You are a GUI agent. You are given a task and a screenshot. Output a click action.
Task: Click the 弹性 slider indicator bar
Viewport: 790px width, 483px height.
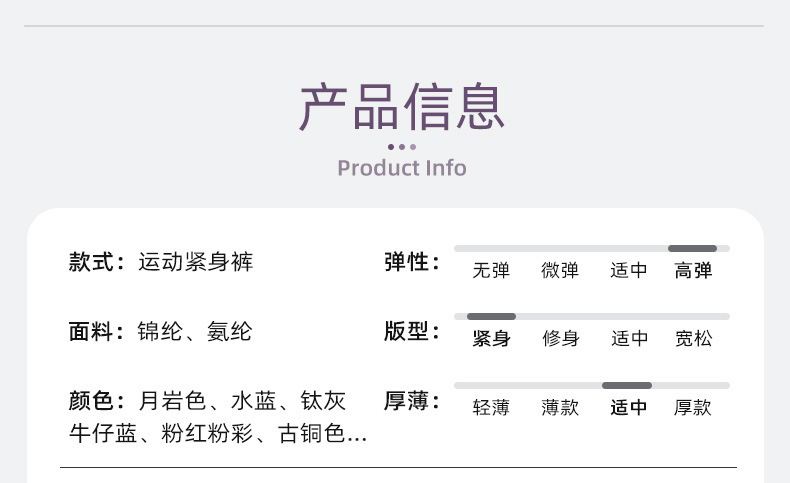(x=692, y=248)
